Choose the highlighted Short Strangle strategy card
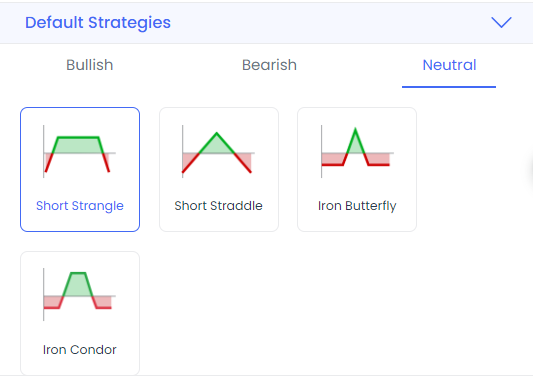Image resolution: width=533 pixels, height=377 pixels. coord(80,169)
